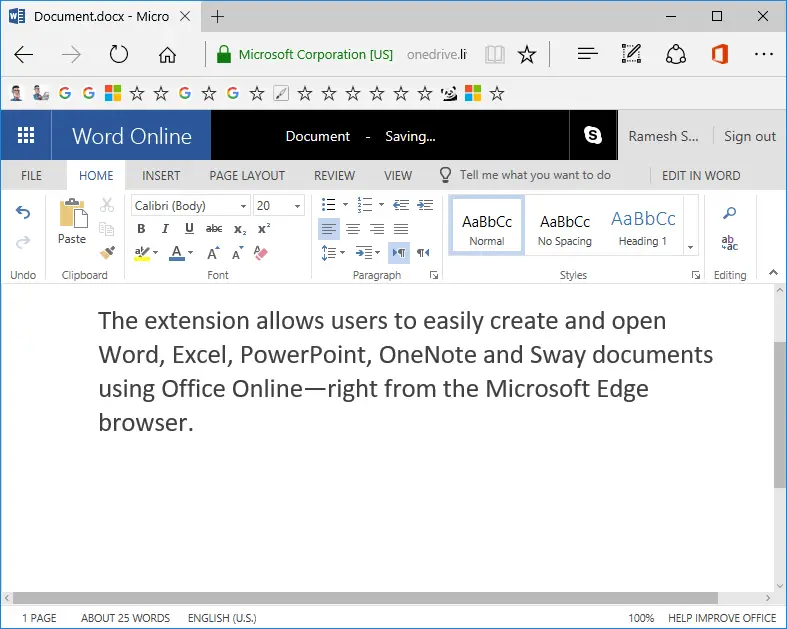
Task: Select the Format Painter brush
Action: 107,253
